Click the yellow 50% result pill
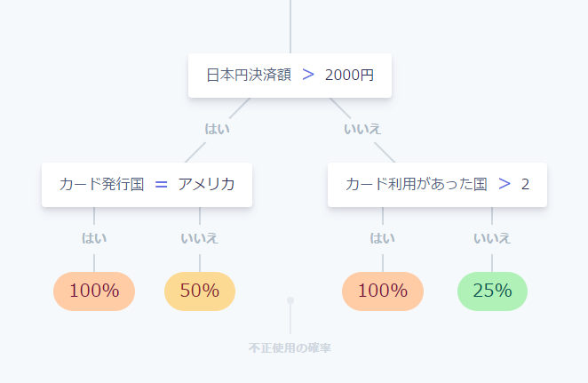 click(x=200, y=291)
